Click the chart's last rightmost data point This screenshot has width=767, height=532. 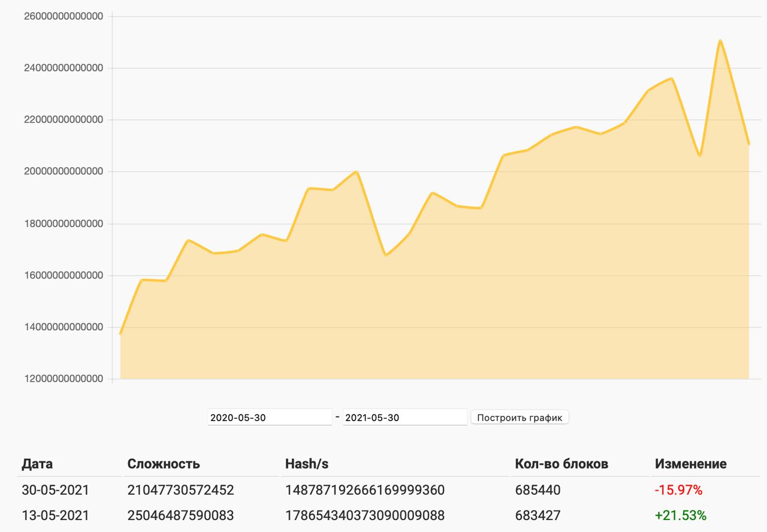[x=749, y=144]
